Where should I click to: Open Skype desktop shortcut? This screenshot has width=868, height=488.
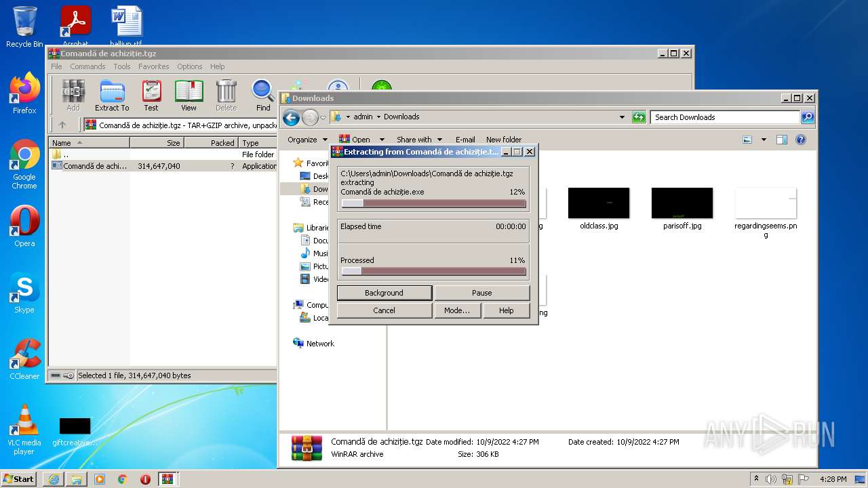24,293
